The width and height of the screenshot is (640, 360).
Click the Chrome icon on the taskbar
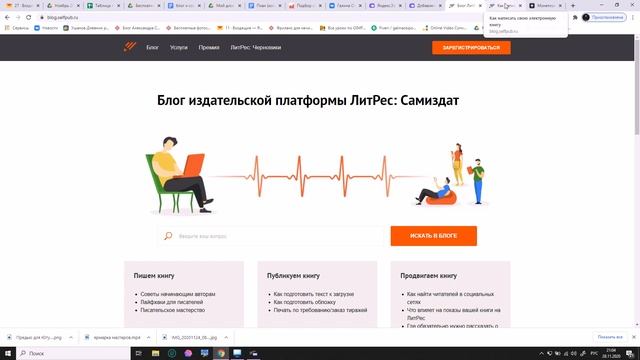(221, 353)
